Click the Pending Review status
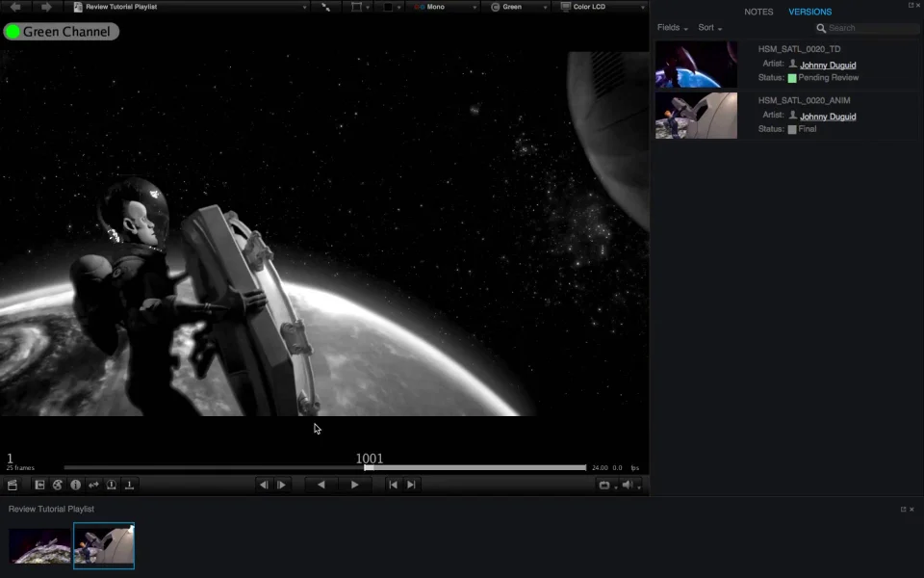Screen dimensions: 924x578 [828, 78]
